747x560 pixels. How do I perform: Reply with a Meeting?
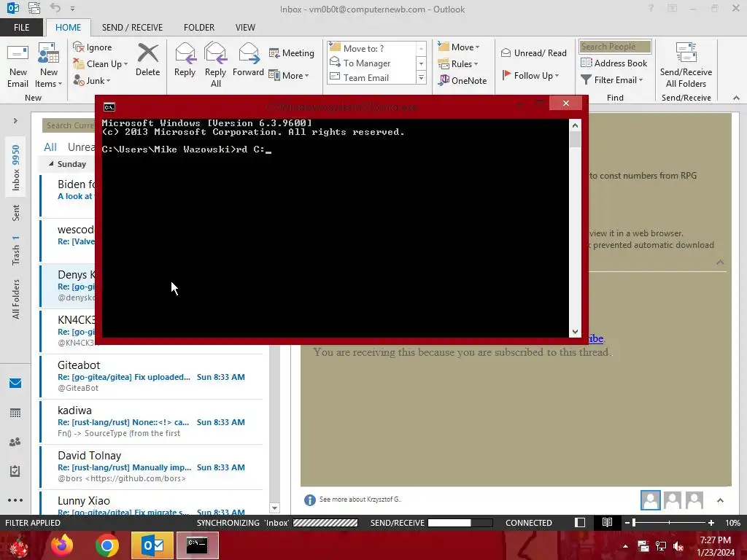point(292,52)
